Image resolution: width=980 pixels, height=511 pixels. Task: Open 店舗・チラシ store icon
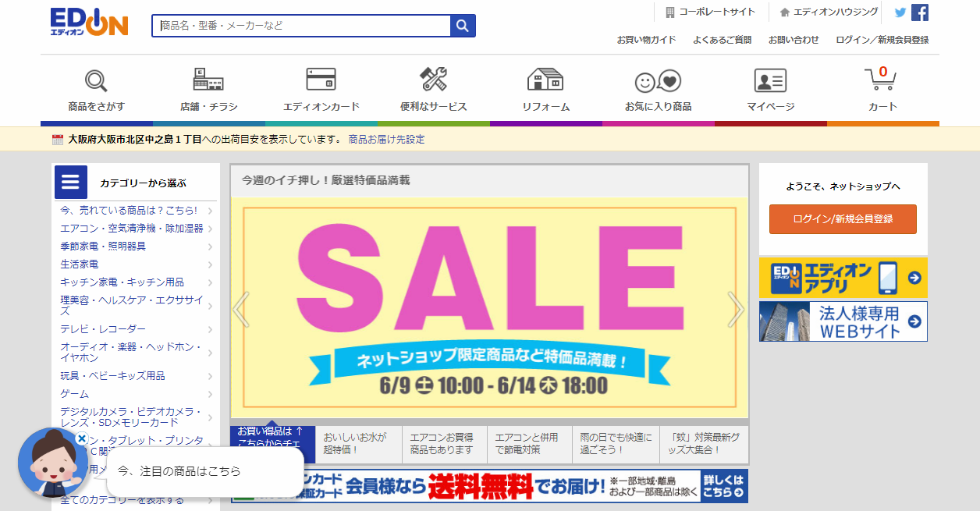(x=208, y=80)
